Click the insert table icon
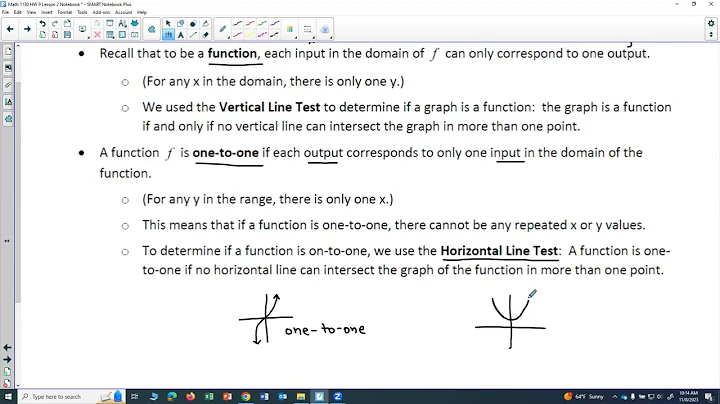This screenshot has width=720, height=404. 110,34
